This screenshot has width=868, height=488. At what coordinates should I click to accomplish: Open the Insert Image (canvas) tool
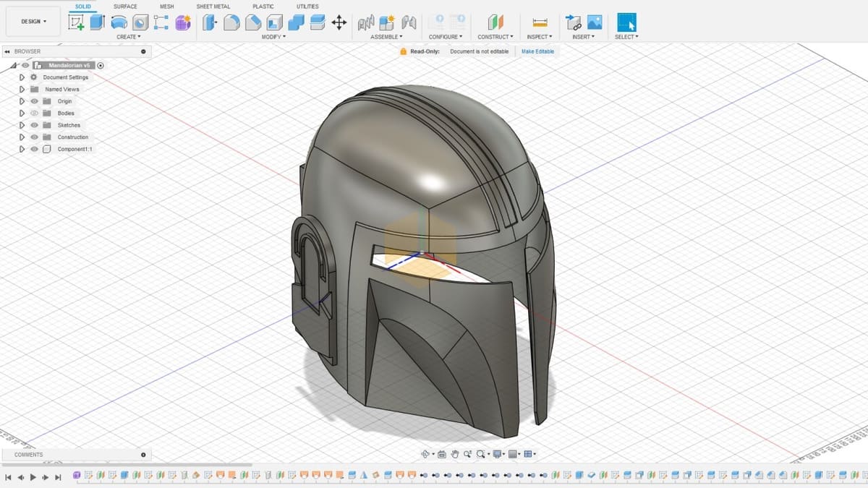click(595, 22)
